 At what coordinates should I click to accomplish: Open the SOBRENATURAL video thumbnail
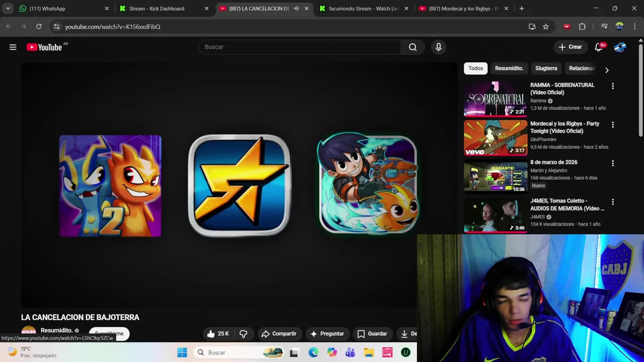tap(496, 99)
